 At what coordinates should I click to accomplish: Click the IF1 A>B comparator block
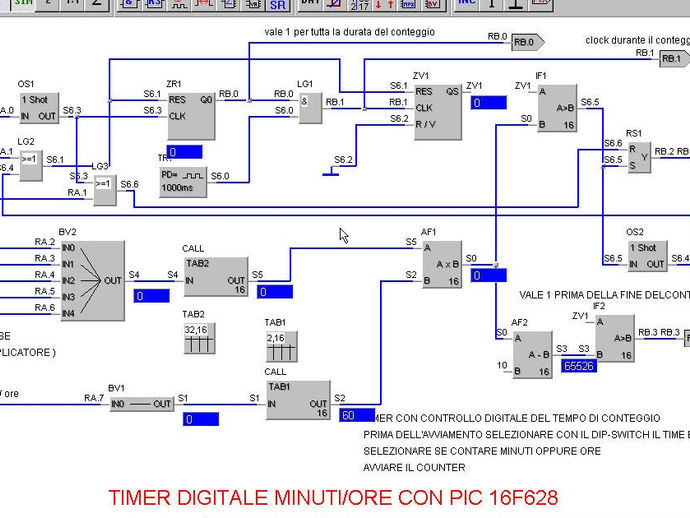pos(557,108)
